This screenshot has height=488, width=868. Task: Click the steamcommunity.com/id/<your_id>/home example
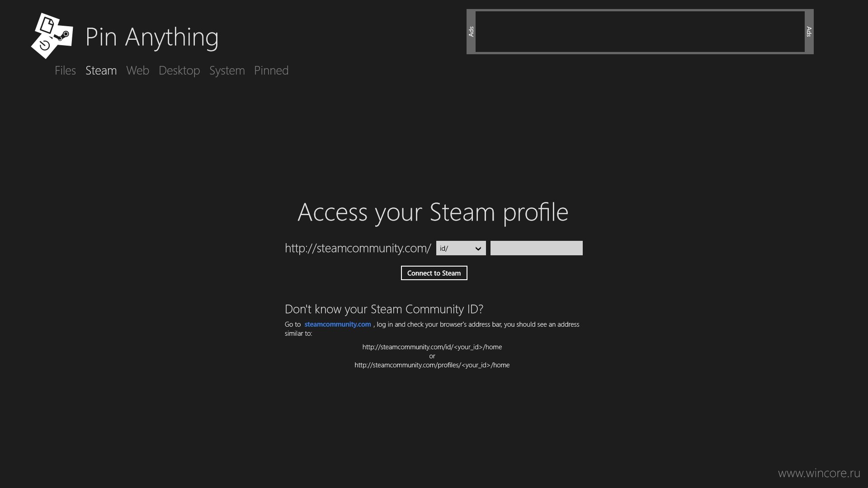[x=432, y=347]
